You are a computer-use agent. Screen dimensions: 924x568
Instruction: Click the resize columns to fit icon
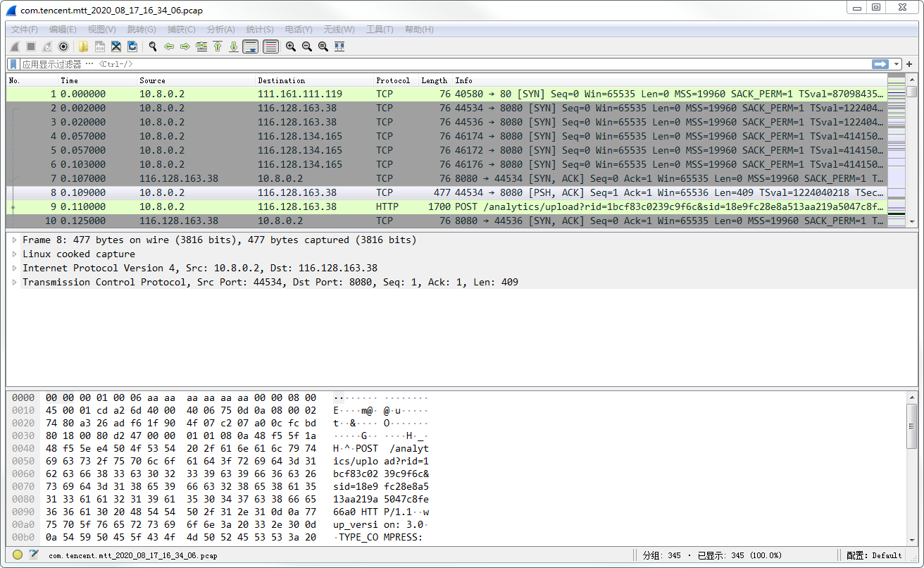point(339,47)
